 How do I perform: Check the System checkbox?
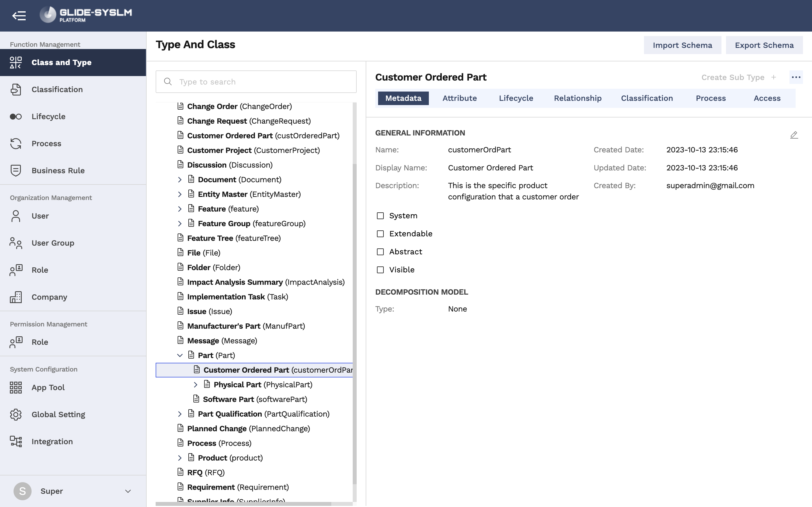coord(380,216)
